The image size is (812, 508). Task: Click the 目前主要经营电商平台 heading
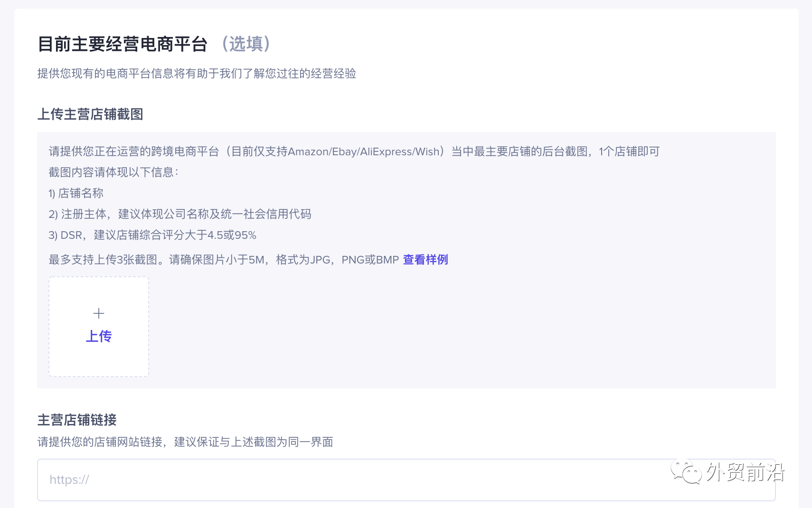(x=123, y=44)
